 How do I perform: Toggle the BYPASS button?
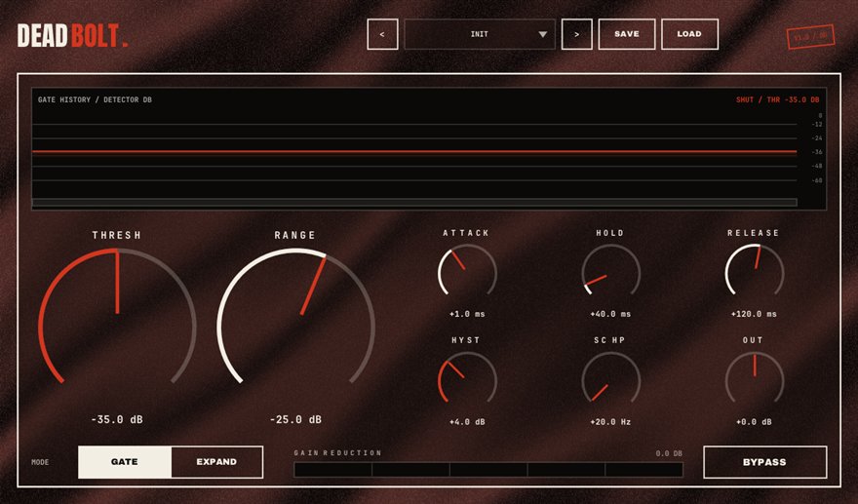(x=764, y=462)
